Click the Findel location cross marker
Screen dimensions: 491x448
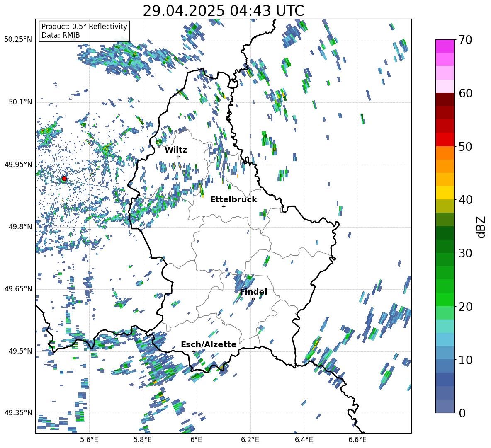click(x=253, y=299)
